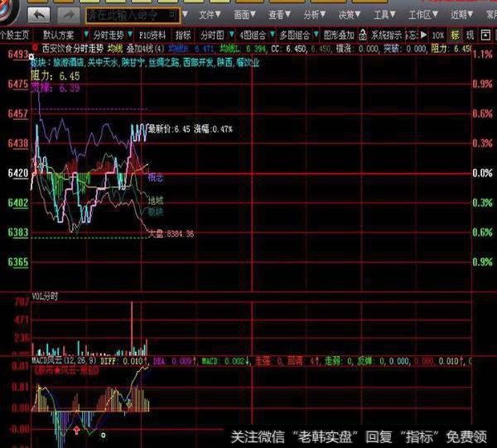Viewport: 497px width, 448px height.
Task: Click the lock icon beside 图形叠加
Action: (x=361, y=35)
